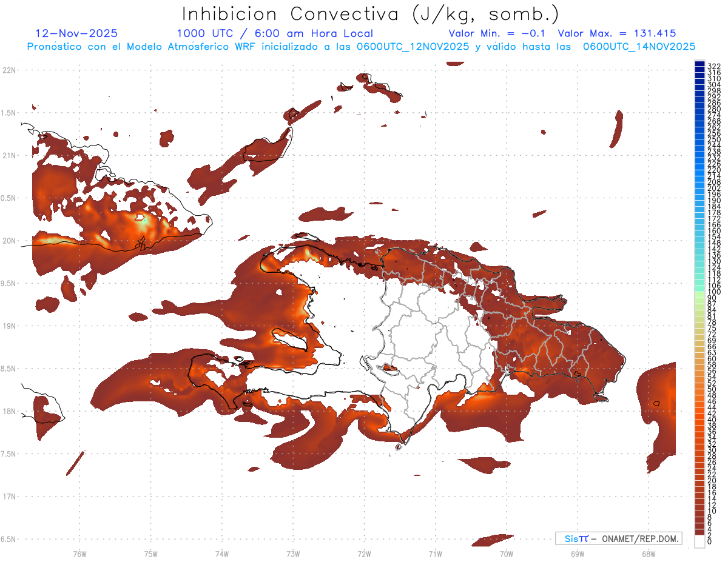Click the "322" value on color scale
Image resolution: width=728 pixels, height=562 pixels.
(714, 66)
